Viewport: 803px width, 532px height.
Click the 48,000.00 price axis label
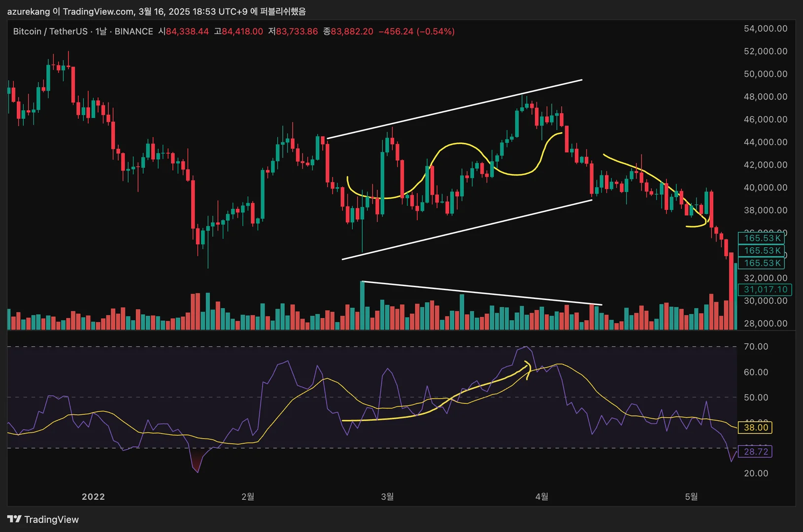pos(766,97)
